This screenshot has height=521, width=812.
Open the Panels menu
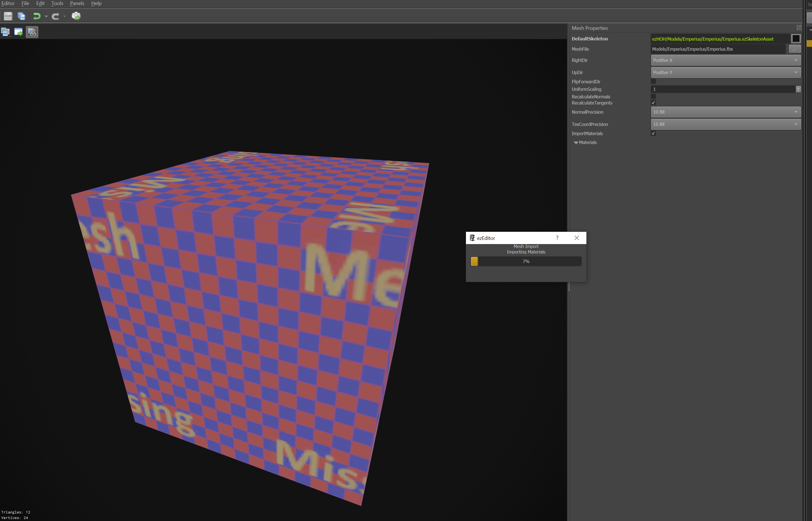(77, 3)
